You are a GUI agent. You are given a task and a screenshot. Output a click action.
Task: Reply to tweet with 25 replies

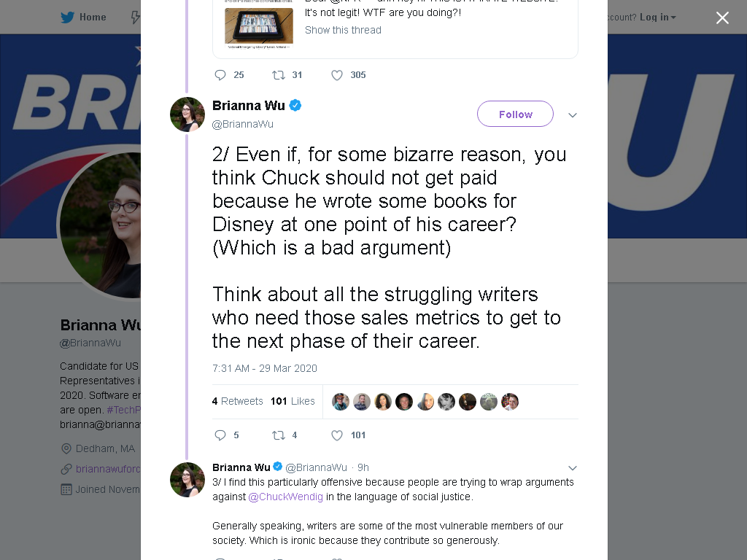220,75
